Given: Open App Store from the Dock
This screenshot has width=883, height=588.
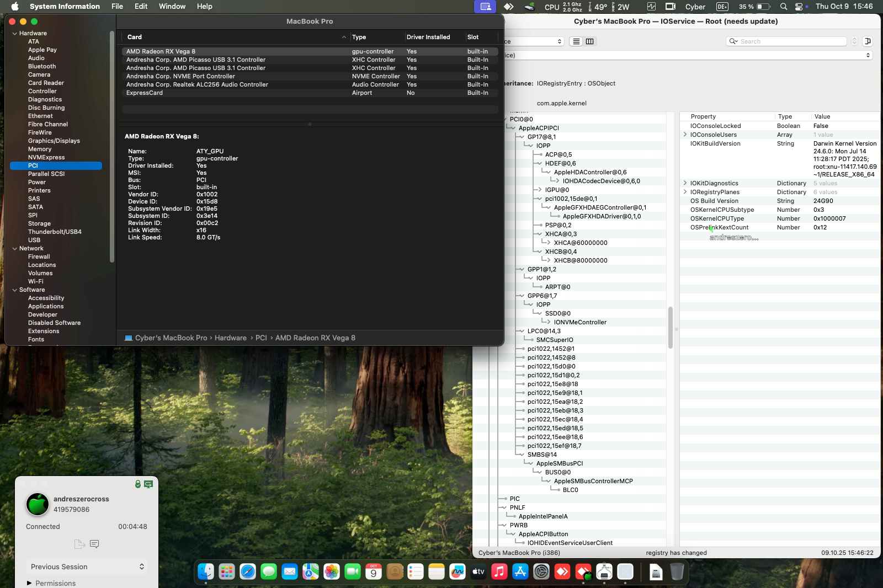Looking at the screenshot, I should [x=520, y=572].
